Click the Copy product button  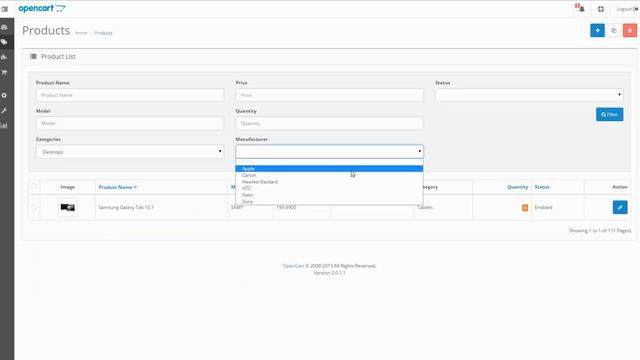(613, 30)
